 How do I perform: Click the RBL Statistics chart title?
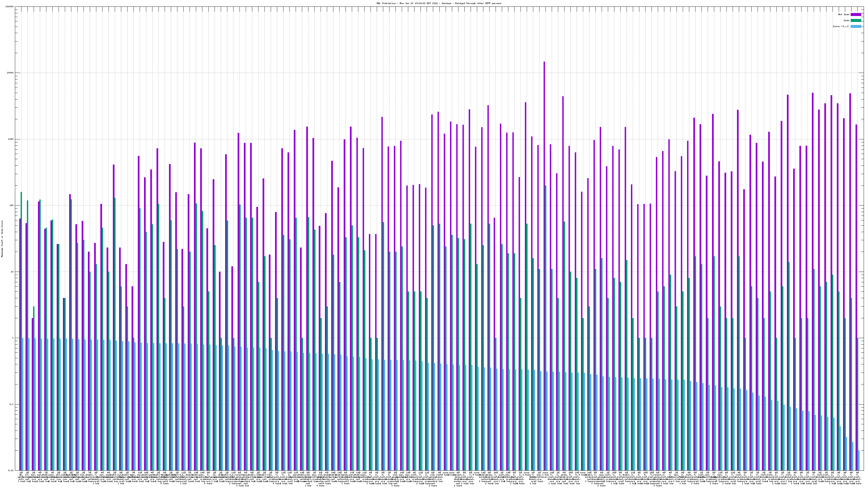click(439, 3)
